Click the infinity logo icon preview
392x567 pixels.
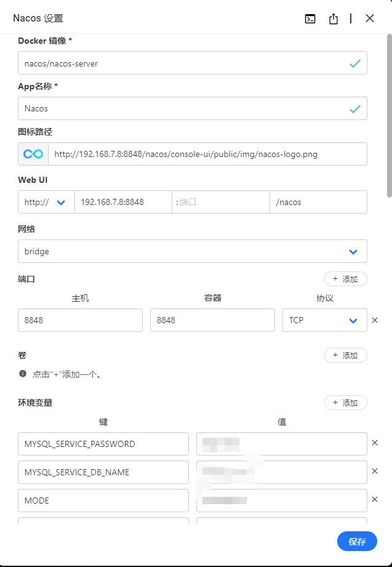(33, 154)
